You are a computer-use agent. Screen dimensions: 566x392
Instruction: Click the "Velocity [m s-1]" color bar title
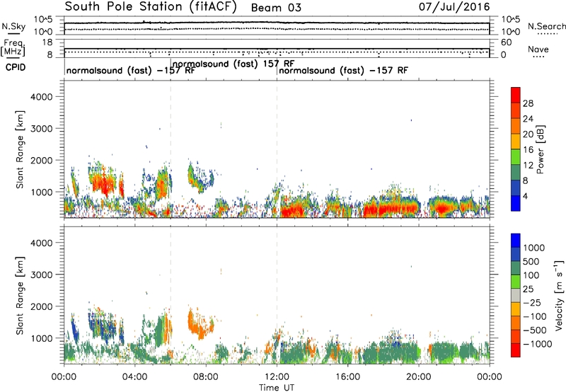point(559,295)
